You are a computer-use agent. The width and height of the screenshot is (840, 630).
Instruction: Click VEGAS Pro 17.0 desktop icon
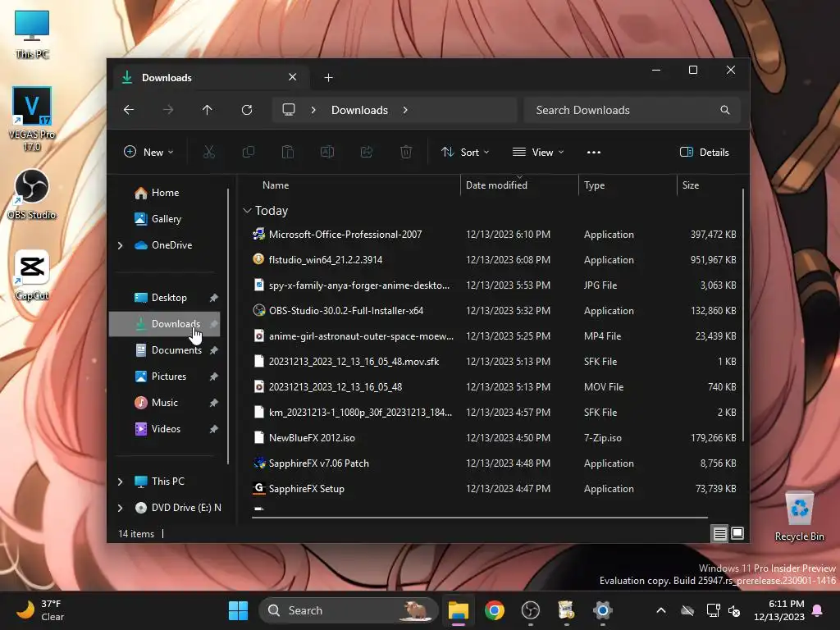pos(32,118)
